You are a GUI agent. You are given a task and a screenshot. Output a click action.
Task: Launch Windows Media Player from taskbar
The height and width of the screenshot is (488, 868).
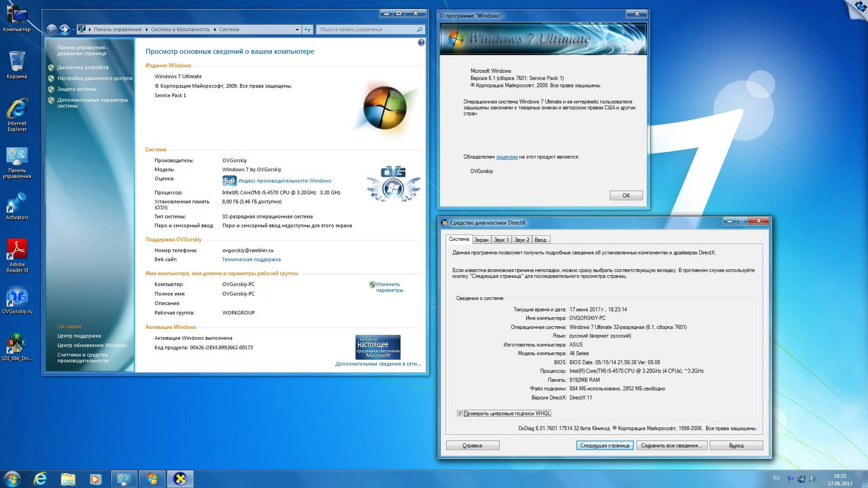point(95,479)
